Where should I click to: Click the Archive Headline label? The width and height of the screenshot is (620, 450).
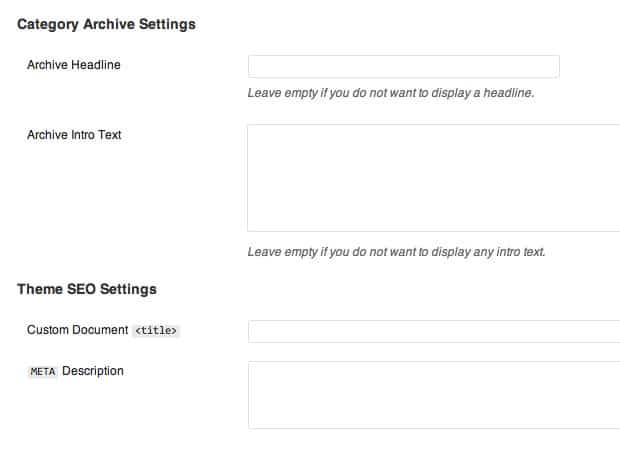point(74,65)
